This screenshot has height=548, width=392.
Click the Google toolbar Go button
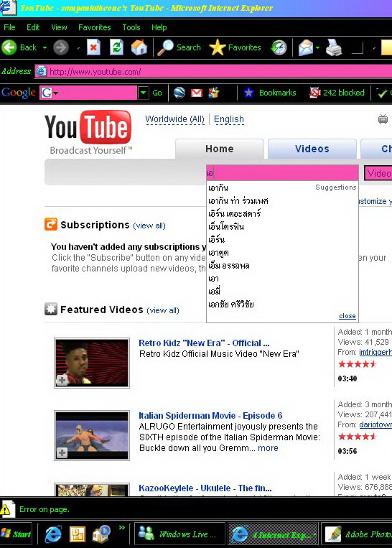pos(157,93)
